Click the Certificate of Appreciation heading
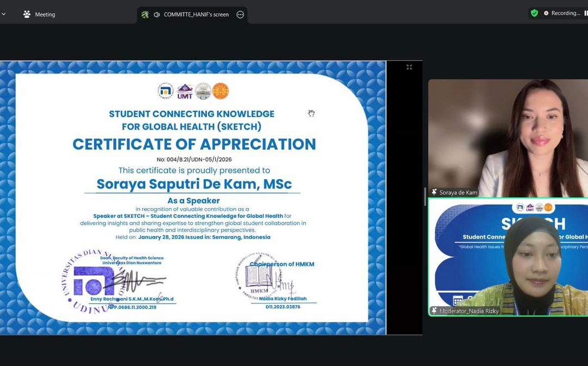588x366 pixels. click(194, 144)
